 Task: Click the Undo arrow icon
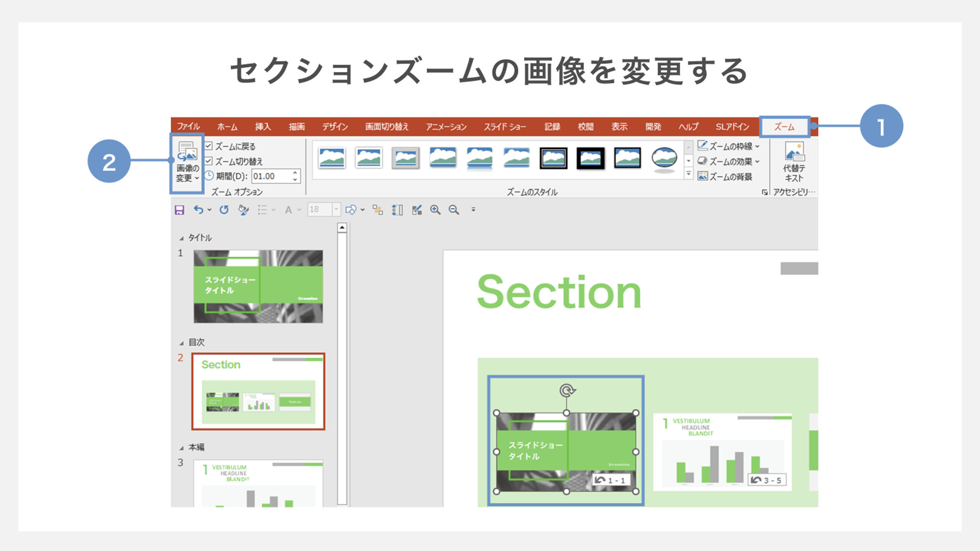tap(198, 210)
